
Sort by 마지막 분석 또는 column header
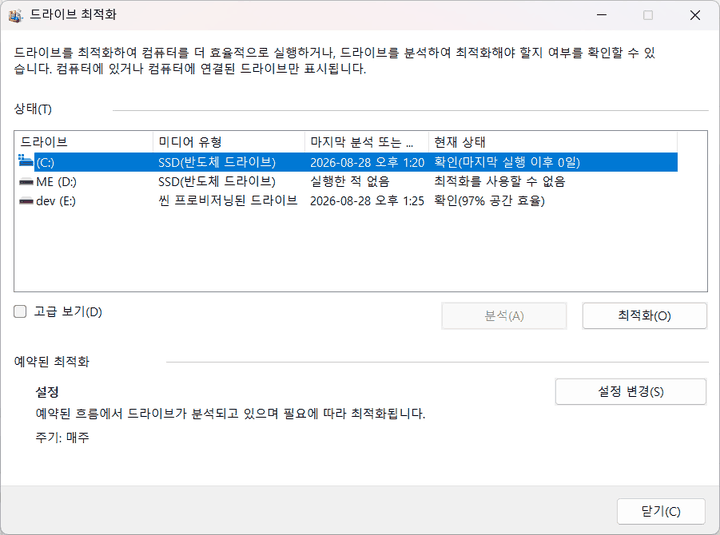366,142
